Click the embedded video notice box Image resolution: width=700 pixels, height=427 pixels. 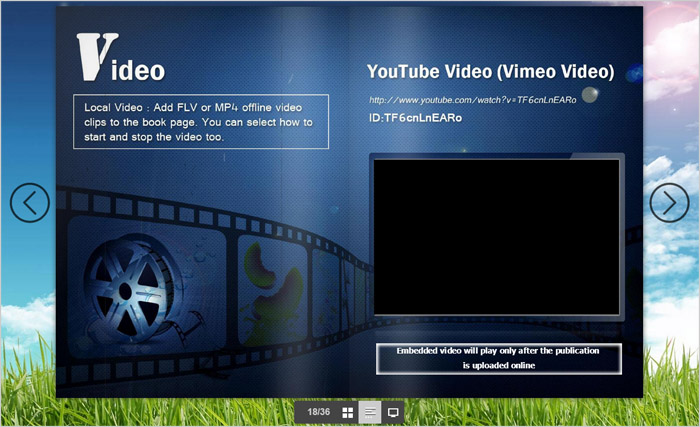[499, 358]
